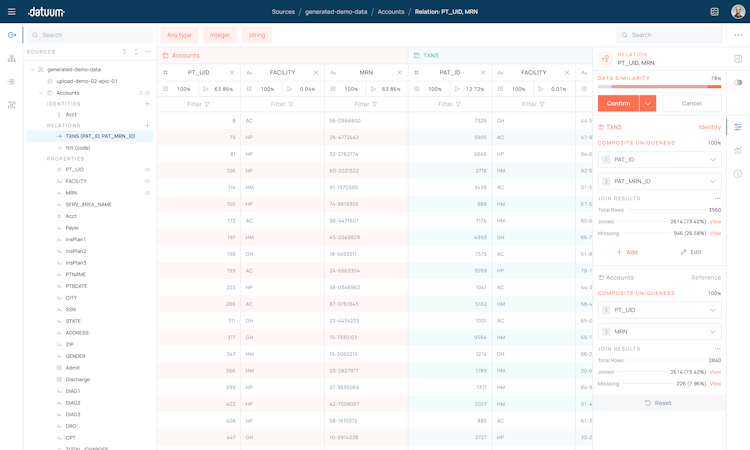
Task: Go to generated-demo-data breadcrumb
Action: (336, 11)
